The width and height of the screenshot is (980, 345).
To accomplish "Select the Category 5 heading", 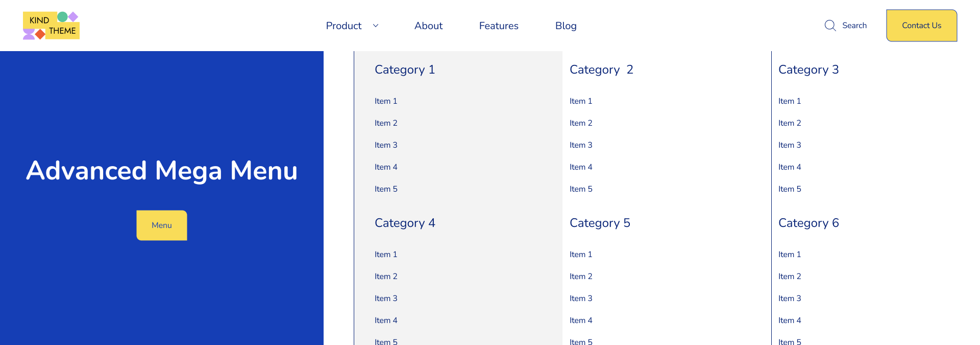I will coord(600,223).
